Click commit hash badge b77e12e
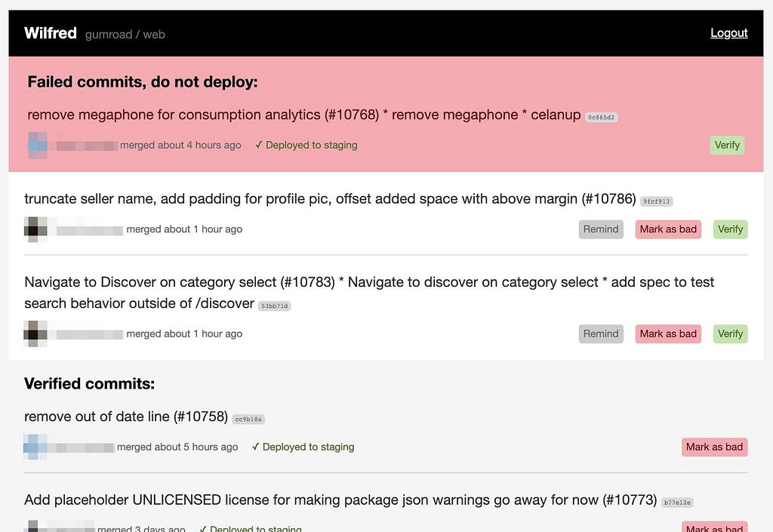This screenshot has height=532, width=773. (x=677, y=503)
